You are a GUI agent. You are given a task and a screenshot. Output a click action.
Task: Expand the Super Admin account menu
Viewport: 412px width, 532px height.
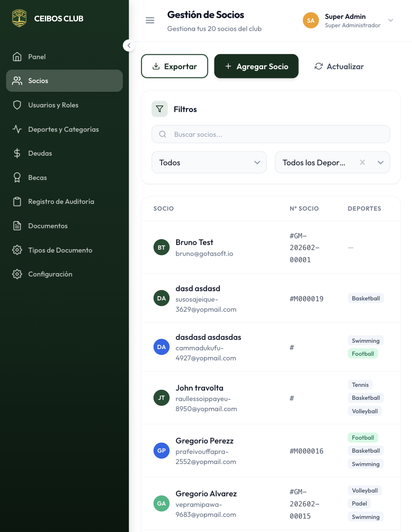coord(391,21)
